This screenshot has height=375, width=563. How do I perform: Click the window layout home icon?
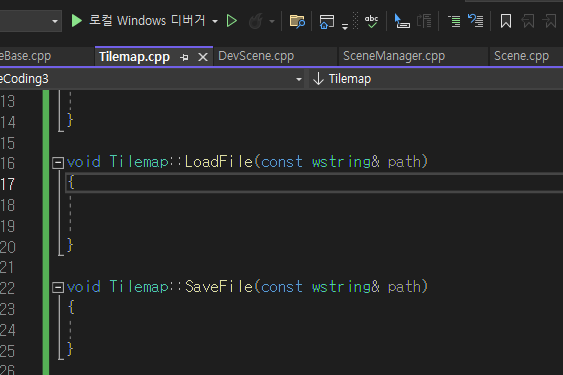click(x=326, y=22)
